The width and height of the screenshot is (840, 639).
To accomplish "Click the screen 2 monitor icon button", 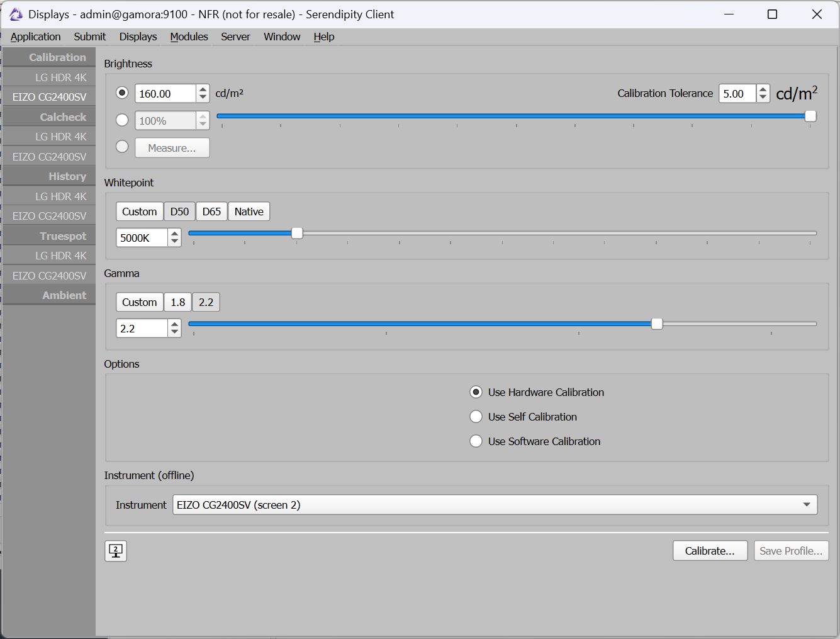I will click(116, 551).
